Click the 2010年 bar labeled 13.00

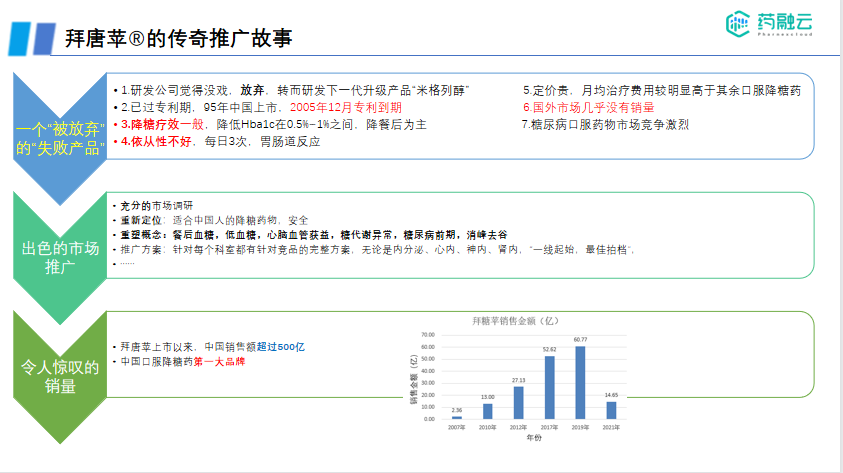coord(488,411)
